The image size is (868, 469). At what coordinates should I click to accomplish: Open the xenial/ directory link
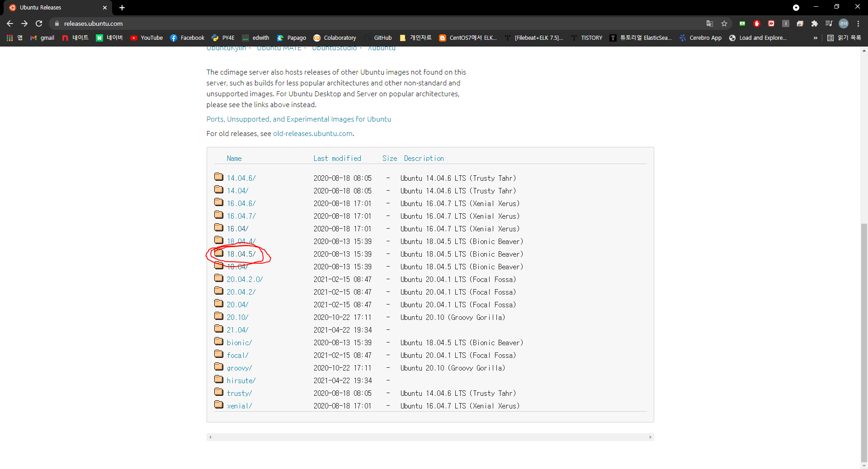coord(239,406)
